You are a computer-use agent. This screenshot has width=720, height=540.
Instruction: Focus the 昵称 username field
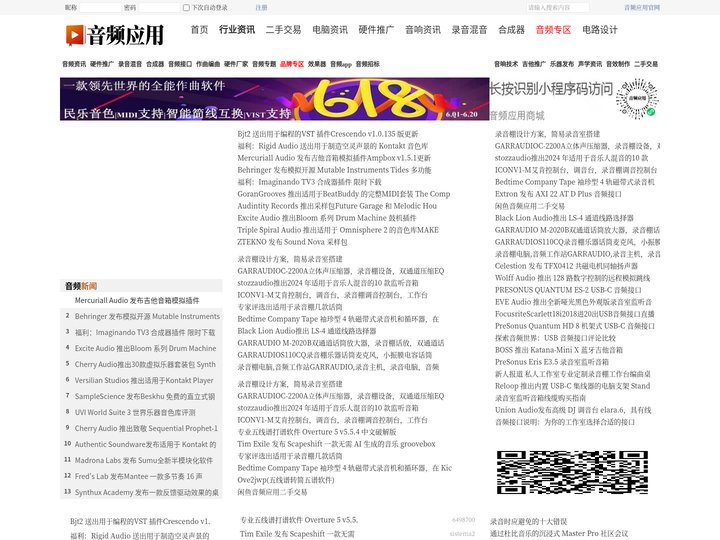coord(100,8)
